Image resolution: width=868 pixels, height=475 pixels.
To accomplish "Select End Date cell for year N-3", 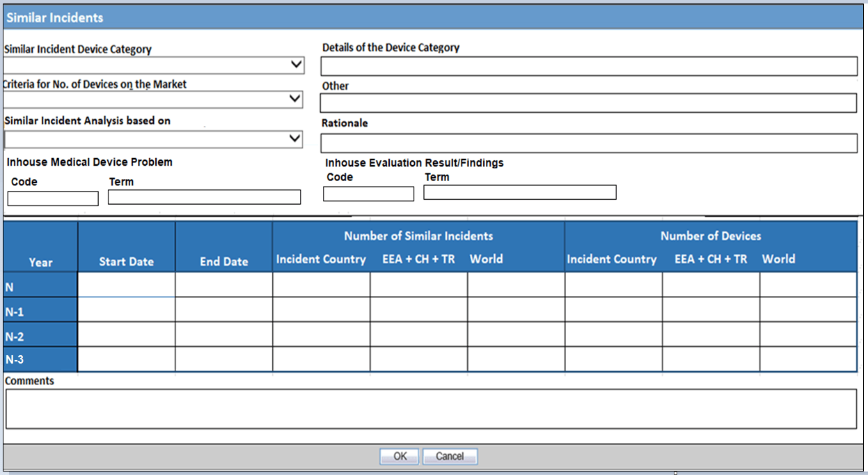I will [223, 359].
